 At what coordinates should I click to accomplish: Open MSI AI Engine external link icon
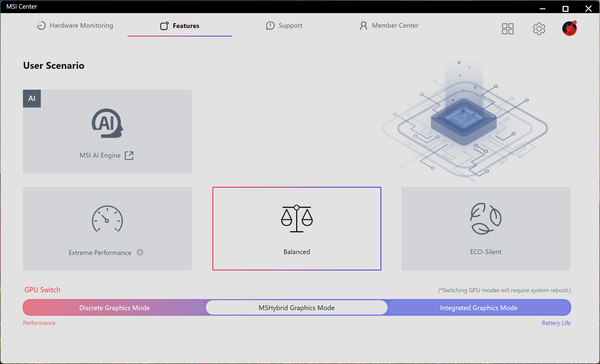click(x=129, y=155)
